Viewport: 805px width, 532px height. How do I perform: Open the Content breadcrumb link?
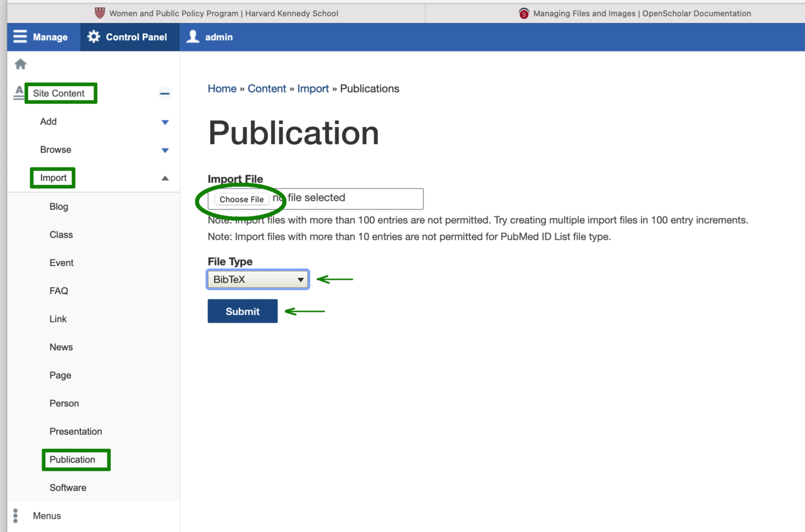[267, 89]
